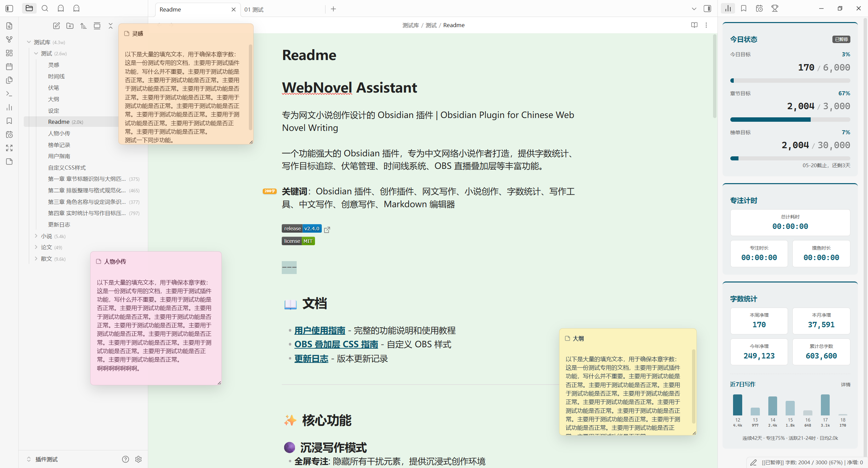Click the day 12 bar in 近7日写作 chart
The image size is (868, 468).
pos(737,405)
